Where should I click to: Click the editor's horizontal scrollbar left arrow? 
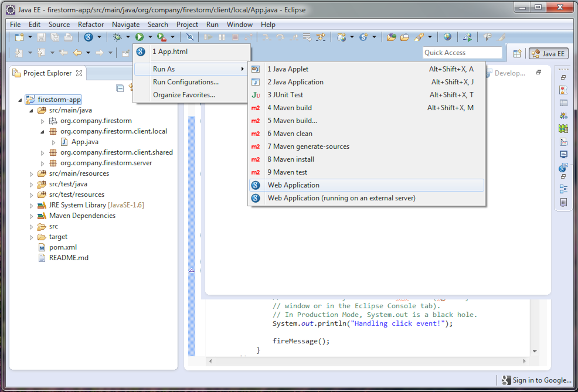210,361
